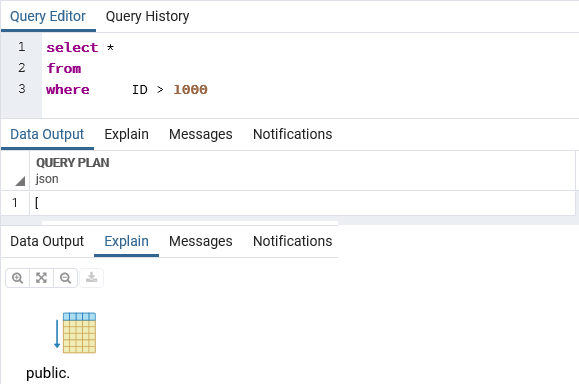Click the public. label under scan node
Image resolution: width=579 pixels, height=384 pixels.
coord(48,373)
